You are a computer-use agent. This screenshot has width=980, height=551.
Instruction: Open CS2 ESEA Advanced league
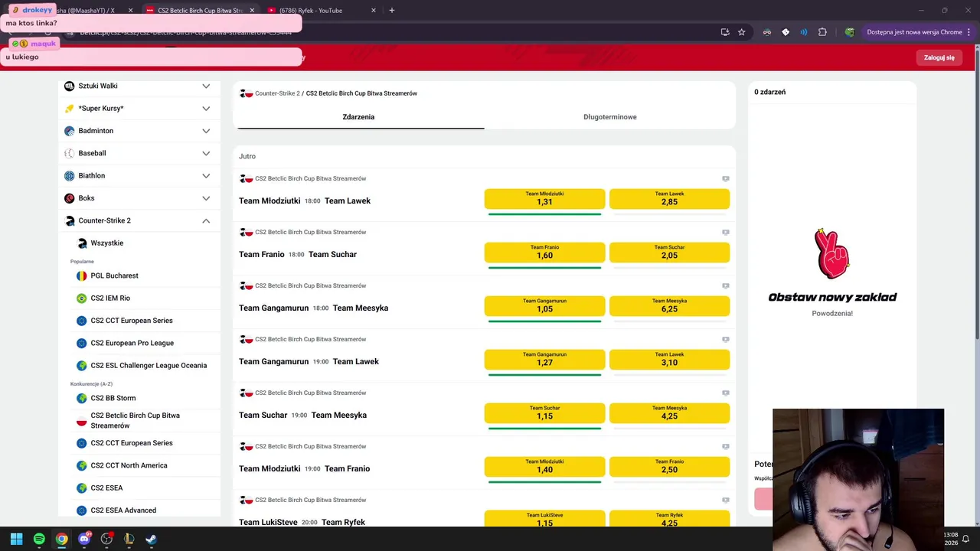click(x=123, y=510)
